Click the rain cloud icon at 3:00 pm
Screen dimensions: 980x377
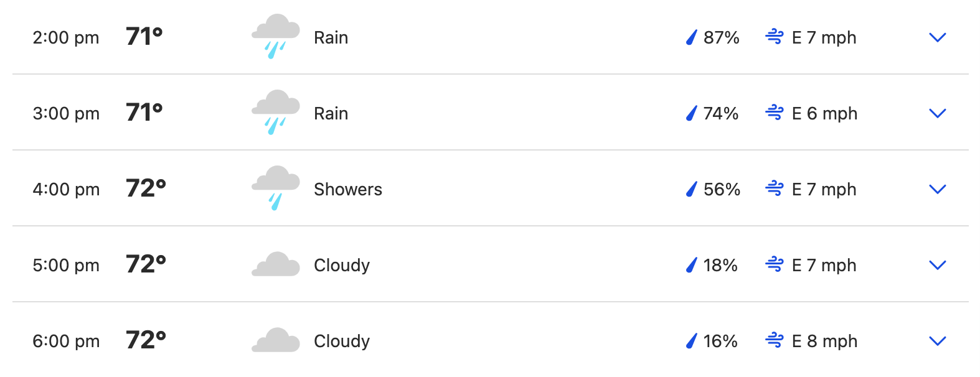point(276,113)
